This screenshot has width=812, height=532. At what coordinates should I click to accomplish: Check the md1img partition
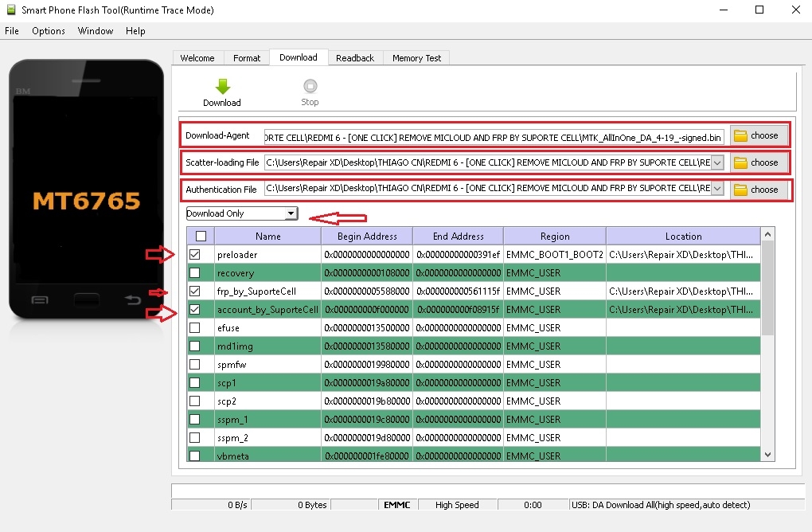coord(195,346)
